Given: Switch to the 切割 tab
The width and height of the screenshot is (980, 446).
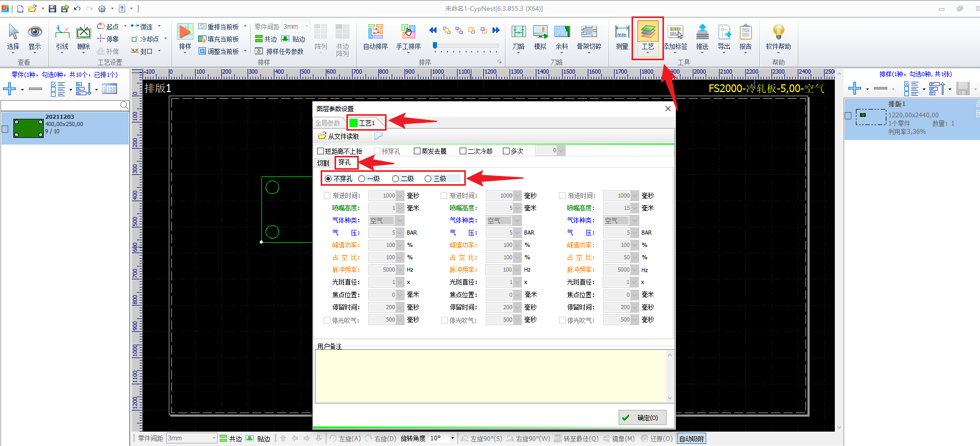Looking at the screenshot, I should coord(323,163).
